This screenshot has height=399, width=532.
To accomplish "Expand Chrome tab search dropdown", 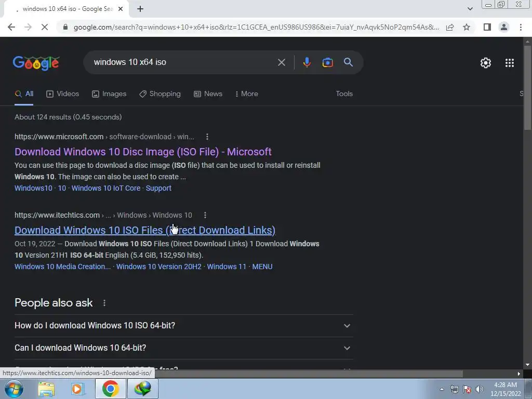I will pos(470,9).
